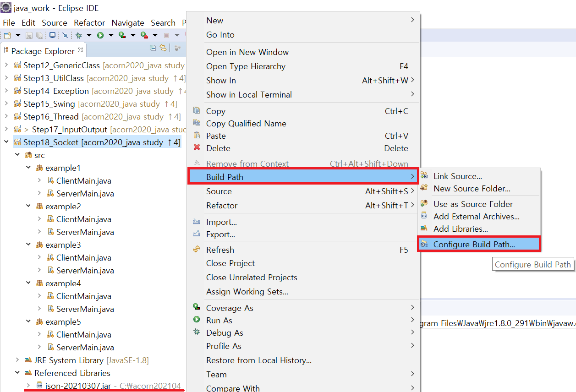This screenshot has height=392, width=576.
Task: Open the dropdown arrow next to Coverage
Action: click(x=133, y=35)
